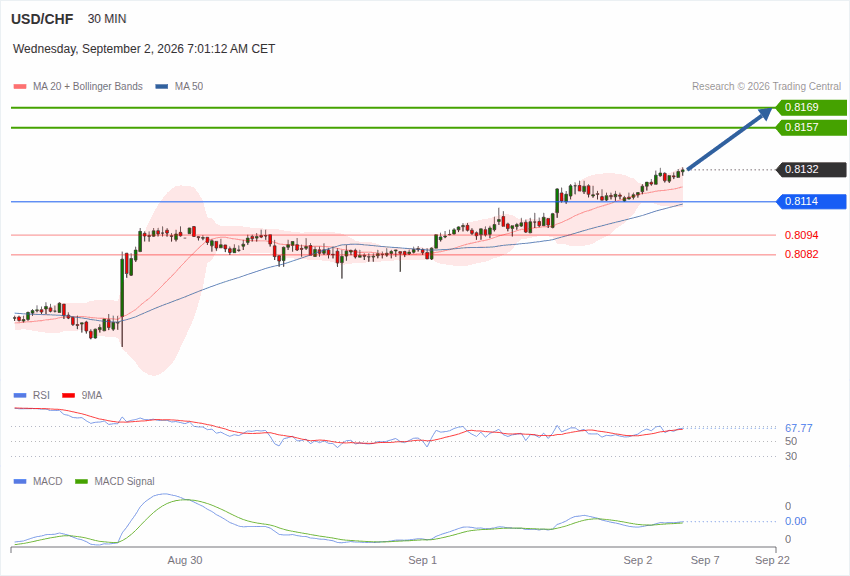Click the 0.8169 green resistance price tag
850x576 pixels.
click(811, 107)
